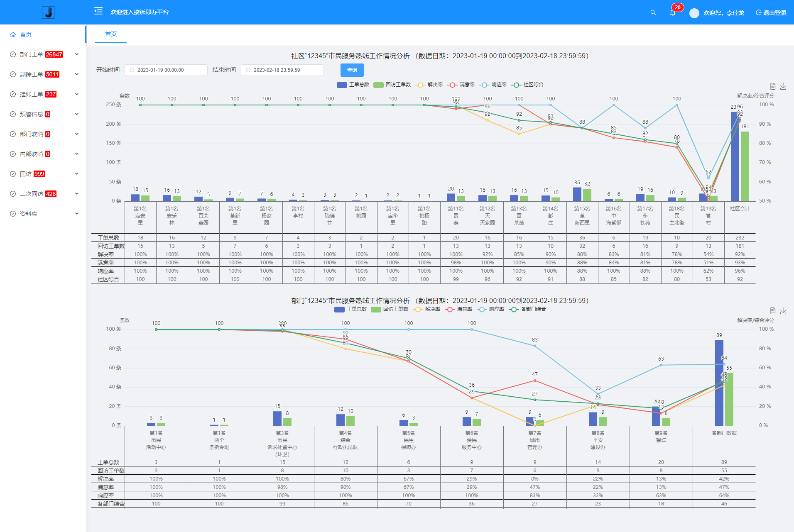Expand the 资料库 menu arrow
794x532 pixels.
pos(77,214)
